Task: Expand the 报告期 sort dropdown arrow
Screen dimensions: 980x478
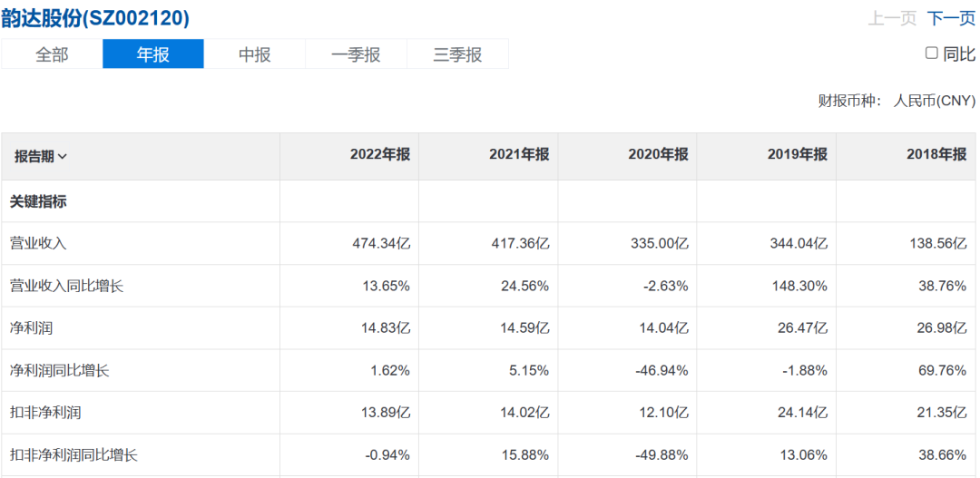Action: click(63, 156)
